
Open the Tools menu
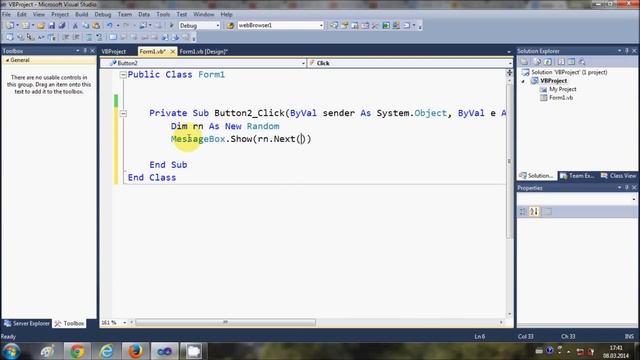[163, 14]
